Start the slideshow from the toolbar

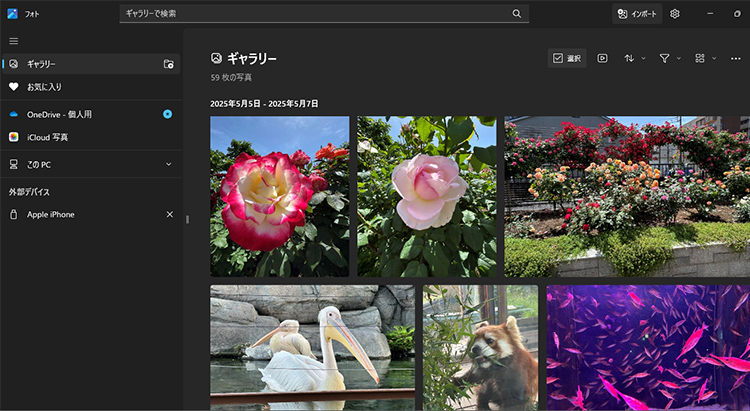602,58
